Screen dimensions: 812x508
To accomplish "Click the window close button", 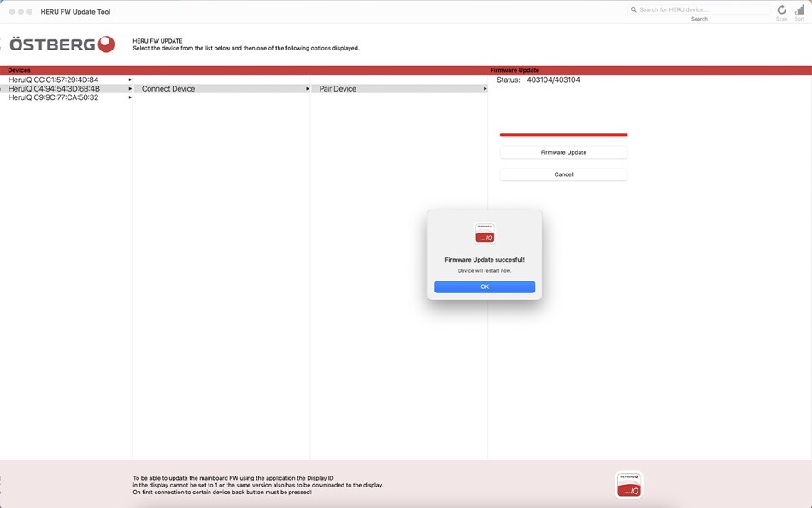I will (11, 11).
